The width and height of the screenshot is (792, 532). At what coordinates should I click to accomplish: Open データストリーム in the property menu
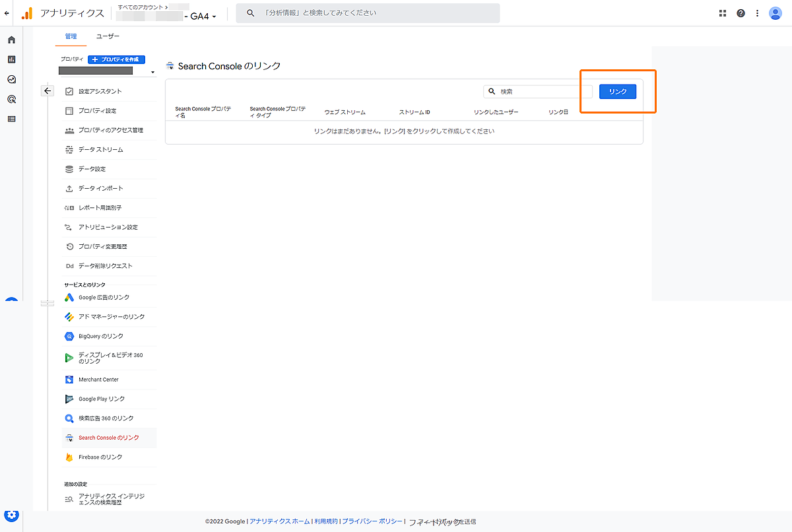100,150
